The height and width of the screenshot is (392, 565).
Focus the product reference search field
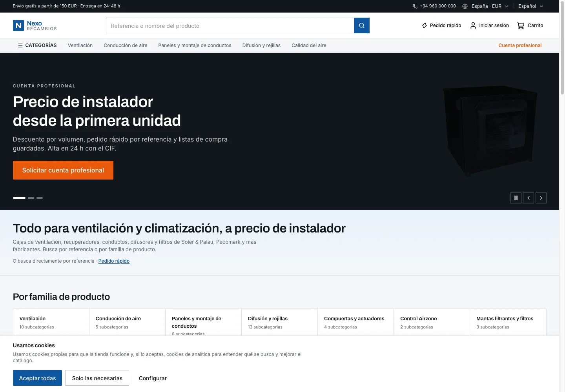pos(230,25)
